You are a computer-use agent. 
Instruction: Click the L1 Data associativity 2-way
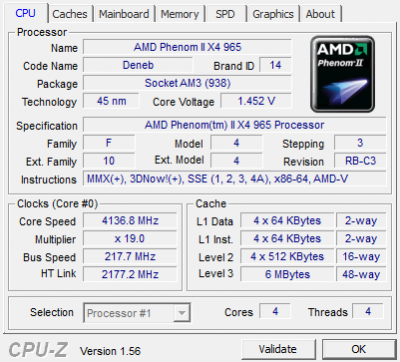(x=361, y=221)
